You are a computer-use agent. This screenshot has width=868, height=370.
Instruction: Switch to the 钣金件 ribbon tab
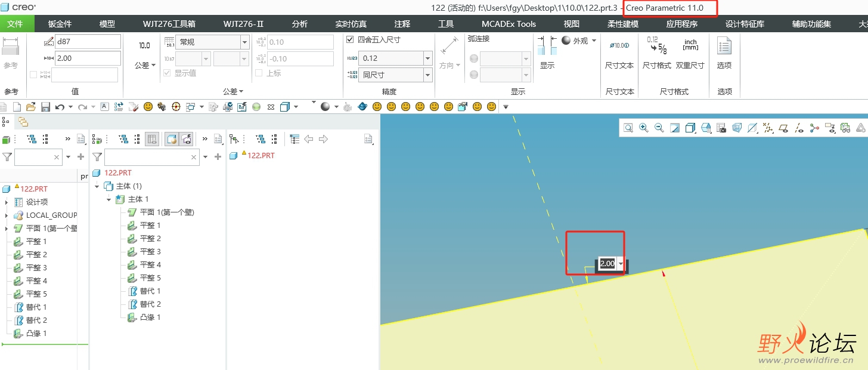tap(60, 24)
